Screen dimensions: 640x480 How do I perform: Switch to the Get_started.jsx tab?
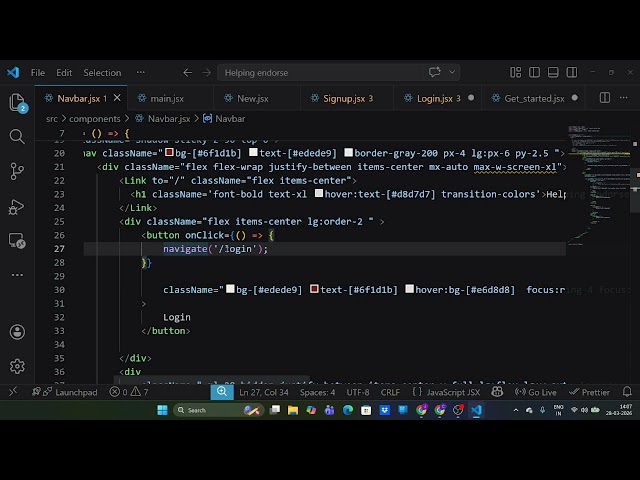pyautogui.click(x=534, y=98)
